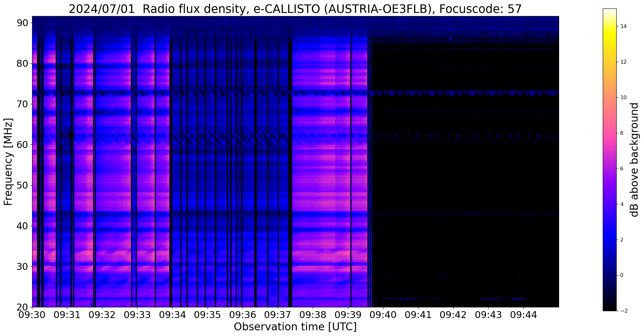Click the colorbar tick label 2
Image resolution: width=644 pixels, height=336 pixels.
[621, 240]
